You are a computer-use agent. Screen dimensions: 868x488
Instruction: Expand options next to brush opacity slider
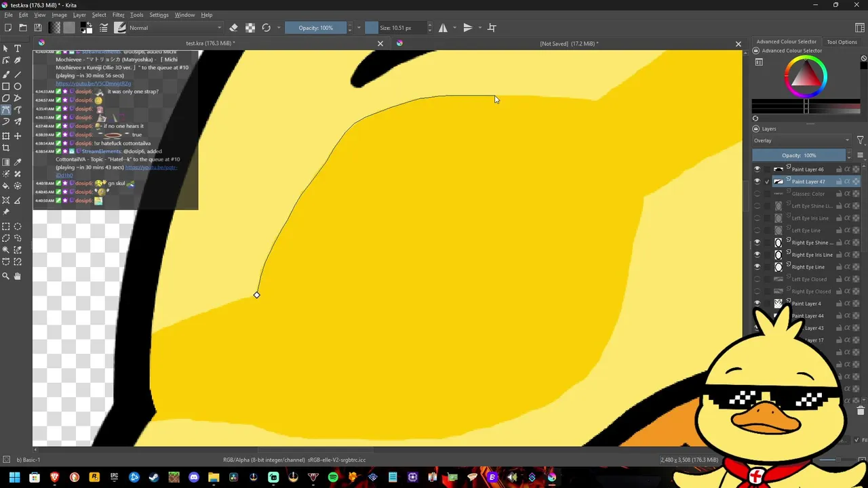pyautogui.click(x=359, y=28)
